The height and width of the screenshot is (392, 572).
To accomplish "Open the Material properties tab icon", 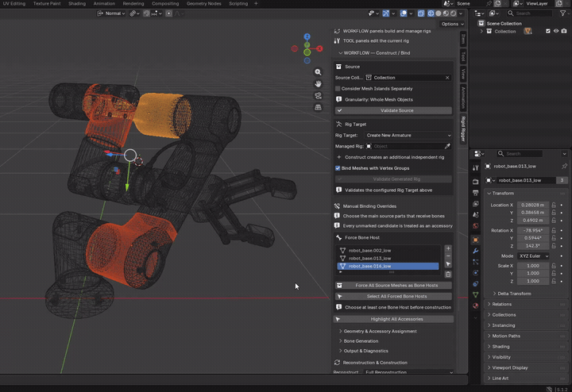I will (475, 306).
